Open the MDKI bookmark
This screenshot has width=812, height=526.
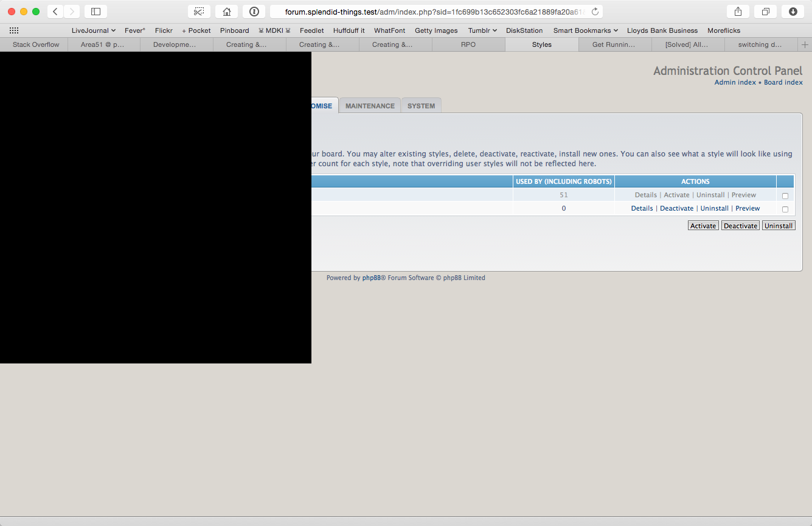tap(274, 30)
